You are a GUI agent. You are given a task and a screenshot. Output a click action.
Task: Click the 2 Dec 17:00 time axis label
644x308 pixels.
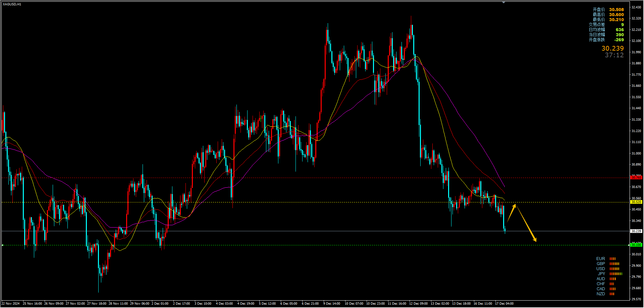[x=181, y=304]
